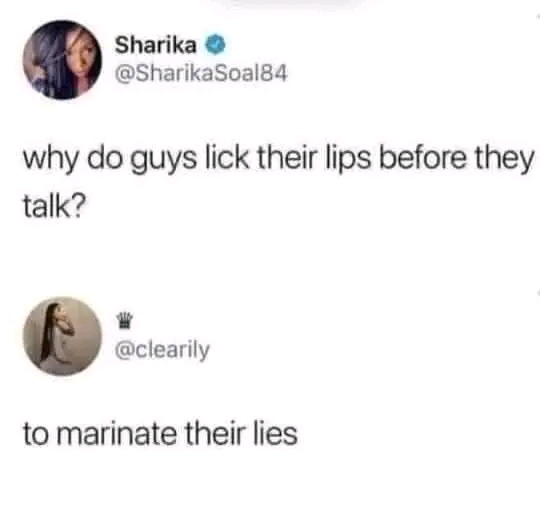This screenshot has width=540, height=511.
Task: Open the @clearily handle link
Action: [162, 350]
